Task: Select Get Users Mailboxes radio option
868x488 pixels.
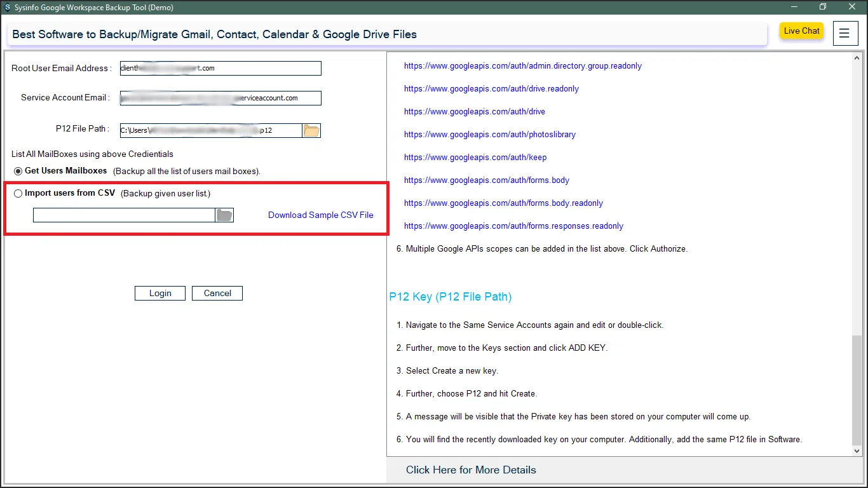Action: tap(18, 171)
